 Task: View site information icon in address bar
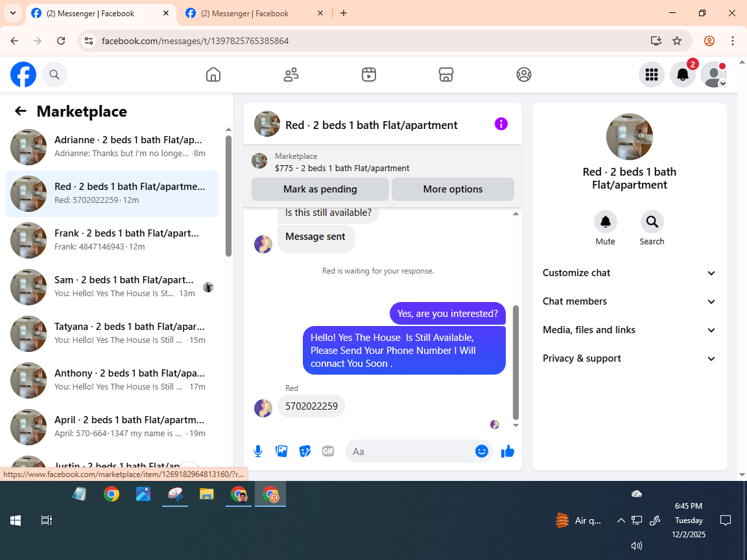click(89, 41)
